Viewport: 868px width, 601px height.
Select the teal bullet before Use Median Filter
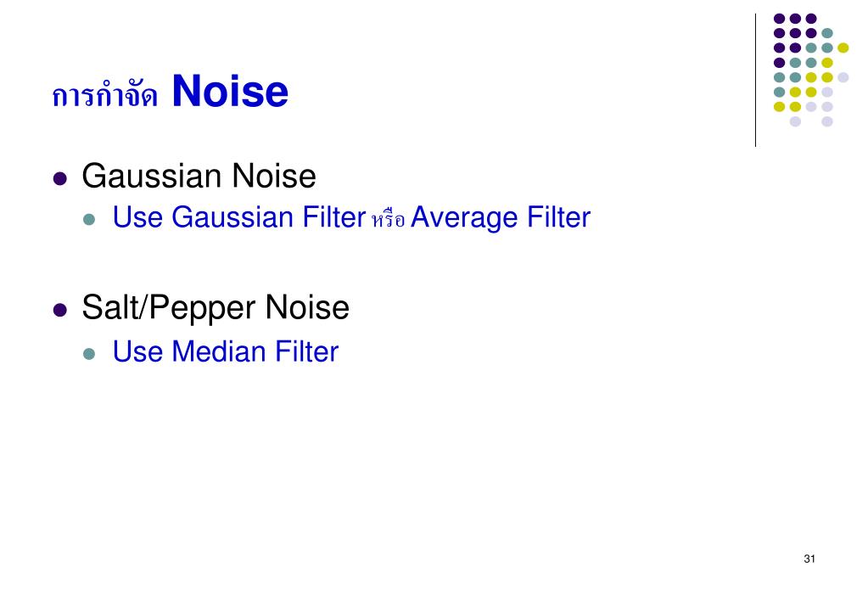tap(89, 353)
